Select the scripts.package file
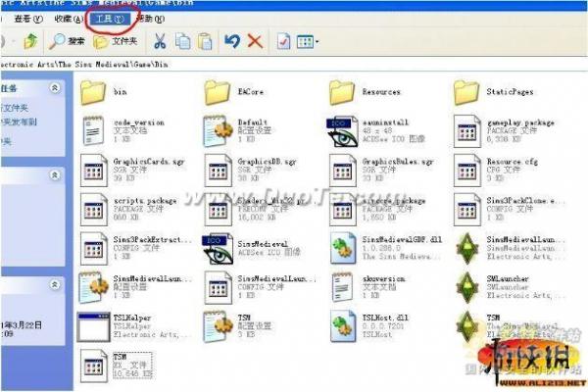This screenshot has height=392, width=588. (x=128, y=210)
